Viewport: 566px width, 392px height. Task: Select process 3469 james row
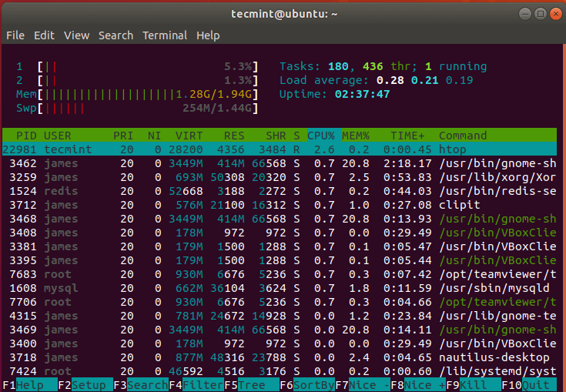(280, 330)
